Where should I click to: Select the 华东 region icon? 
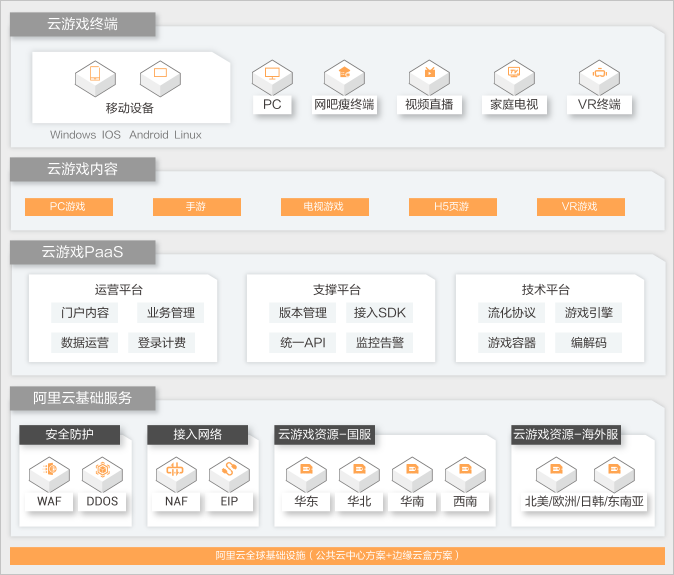tap(306, 475)
